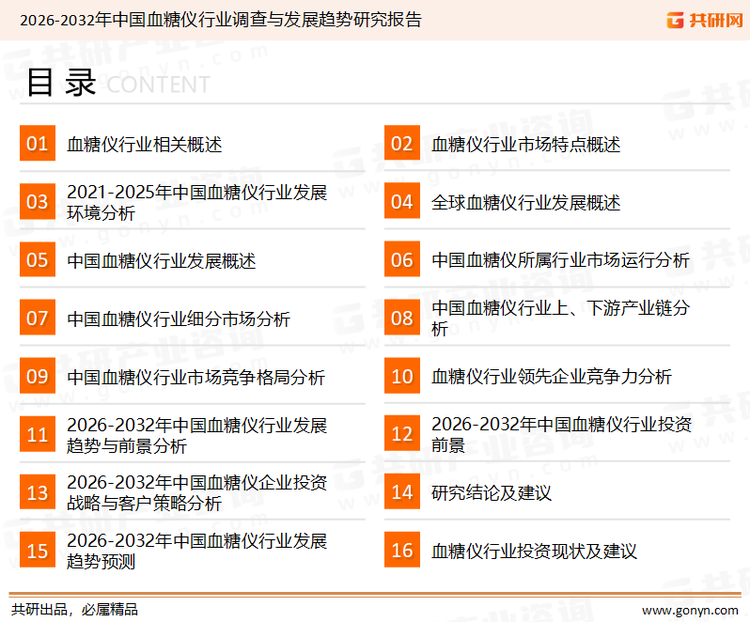Image resolution: width=750 pixels, height=622 pixels.
Task: Select 血糖仪行业领先企业竞争力分析 entry
Action: click(x=551, y=377)
